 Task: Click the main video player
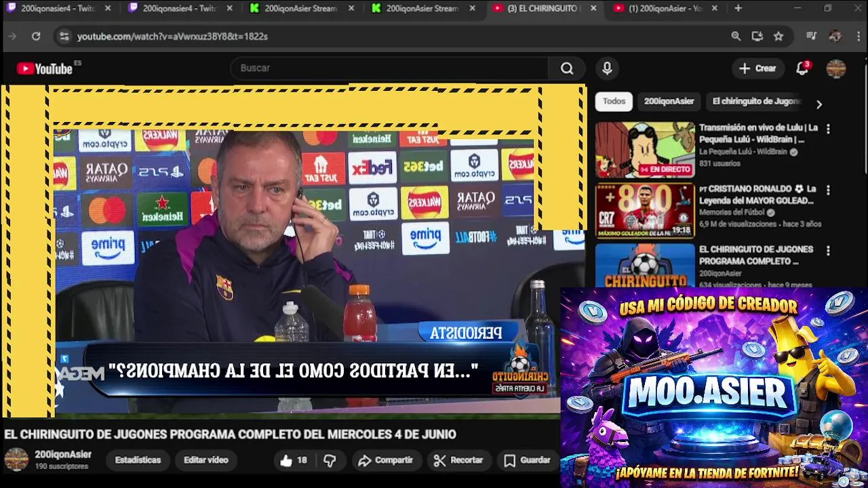(293, 249)
